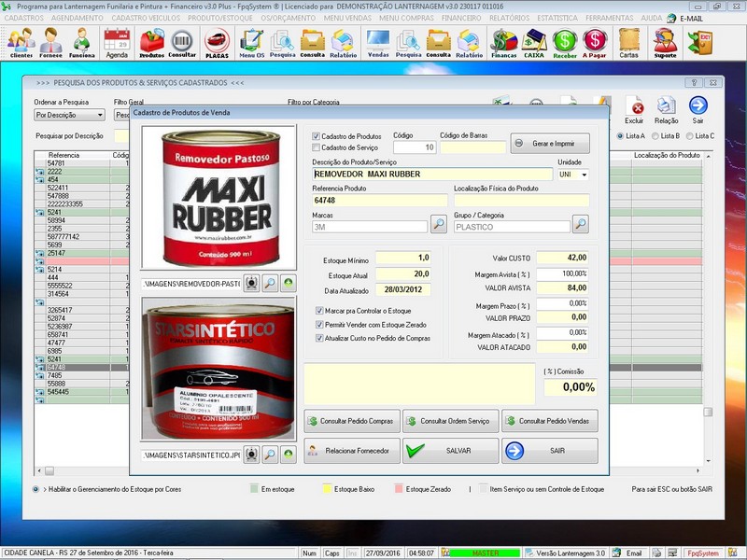Expand the Ordenar a Pesquisa dropdown
The image size is (747, 560).
pyautogui.click(x=100, y=115)
